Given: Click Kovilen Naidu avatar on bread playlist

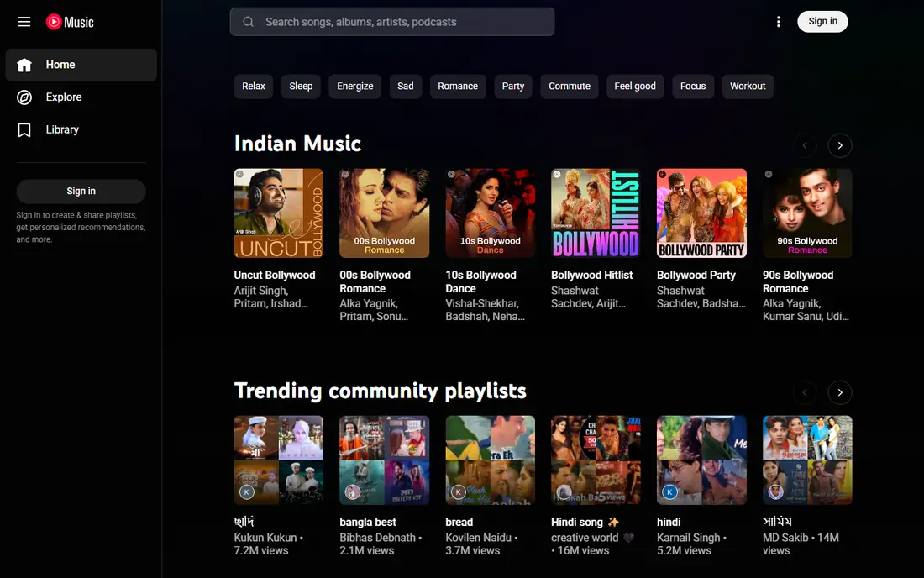Looking at the screenshot, I should pyautogui.click(x=459, y=492).
